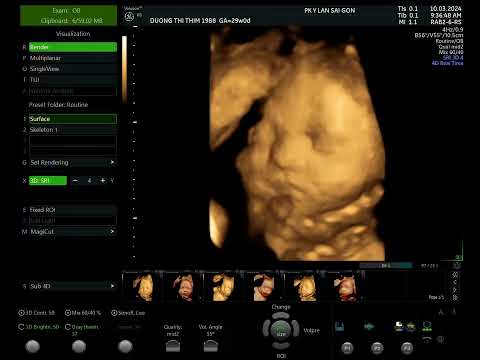This screenshot has width=480, height=360.
Task: Open the fourth clipboard thumbnail
Action: [263, 286]
